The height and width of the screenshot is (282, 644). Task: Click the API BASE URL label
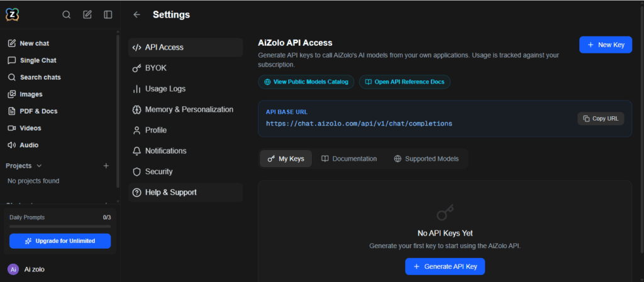pyautogui.click(x=287, y=112)
